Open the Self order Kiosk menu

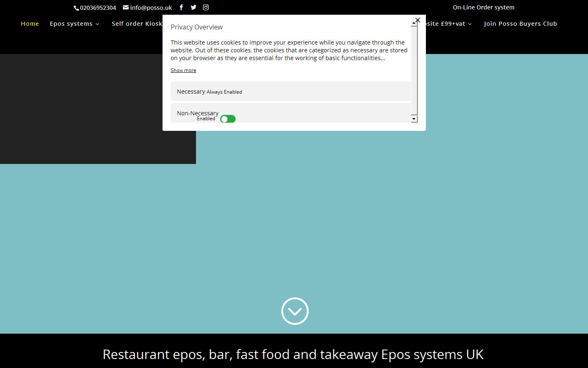(137, 24)
